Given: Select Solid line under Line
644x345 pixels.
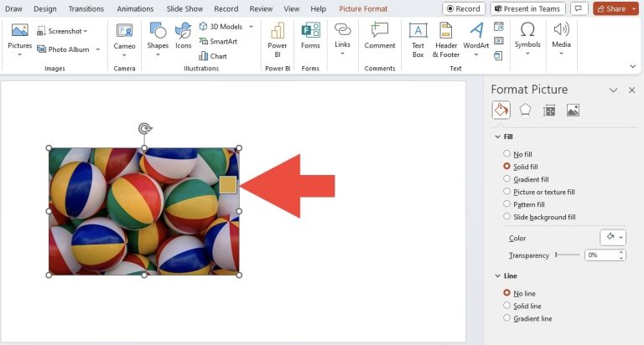Looking at the screenshot, I should (507, 306).
